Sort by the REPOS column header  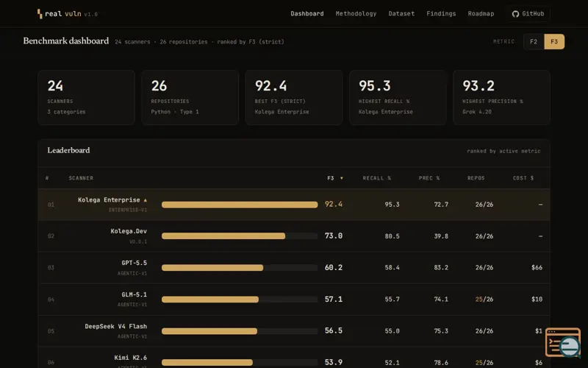point(476,178)
